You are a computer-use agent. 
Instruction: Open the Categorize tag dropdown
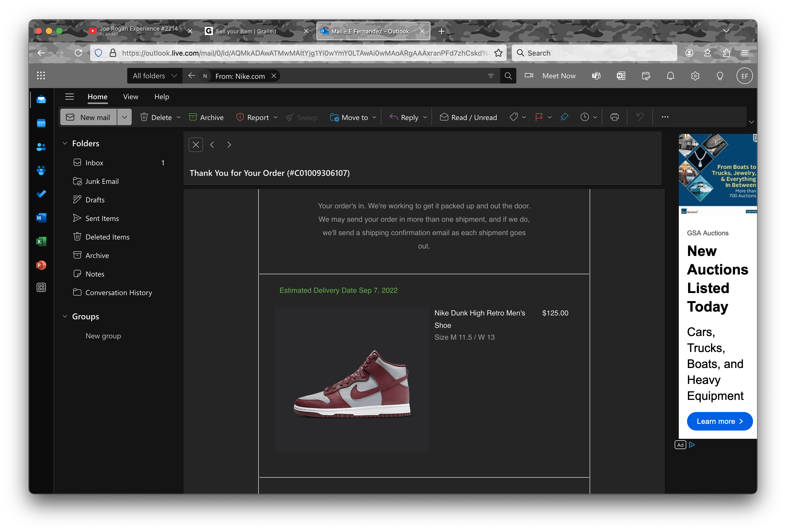point(524,117)
